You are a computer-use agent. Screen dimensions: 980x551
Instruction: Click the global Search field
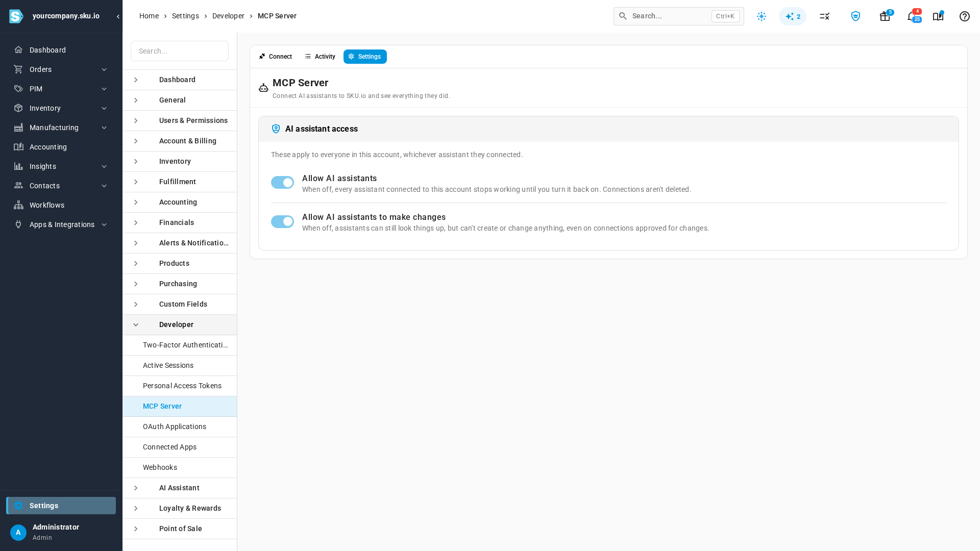(x=679, y=16)
